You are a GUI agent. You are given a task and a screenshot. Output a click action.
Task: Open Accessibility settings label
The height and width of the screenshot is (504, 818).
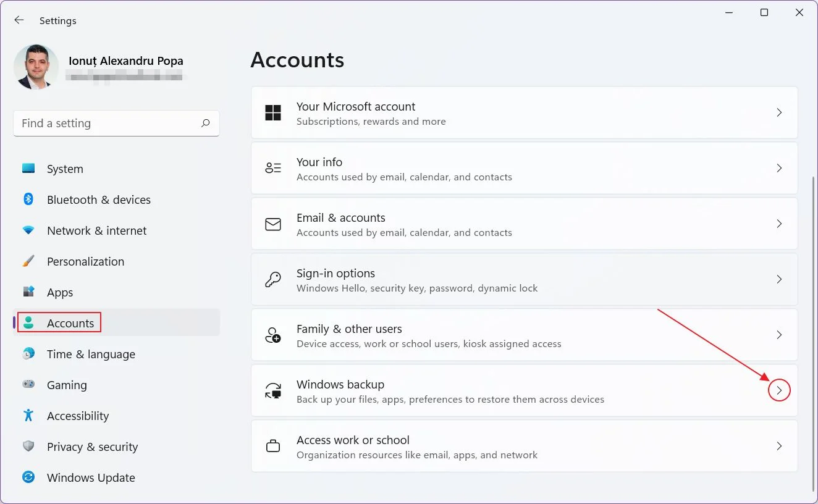point(78,416)
